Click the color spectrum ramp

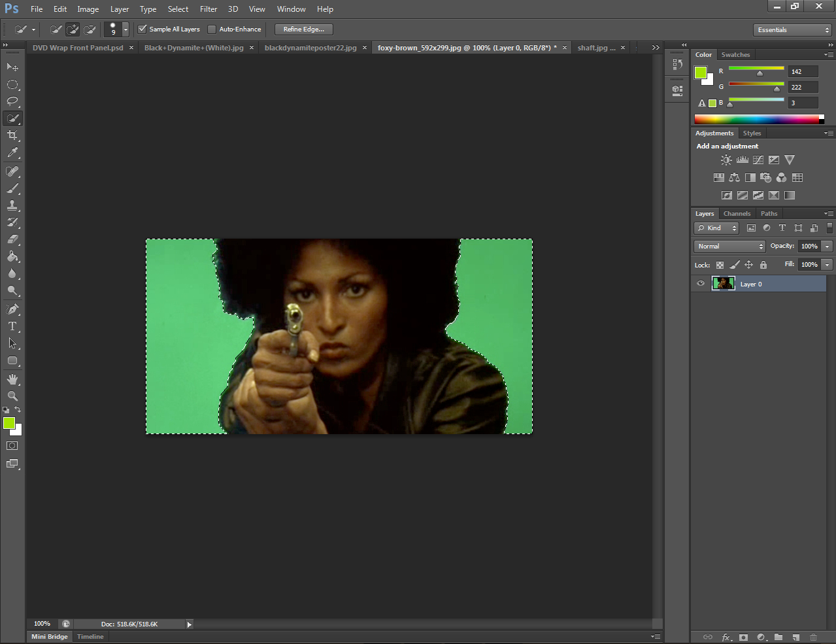759,119
